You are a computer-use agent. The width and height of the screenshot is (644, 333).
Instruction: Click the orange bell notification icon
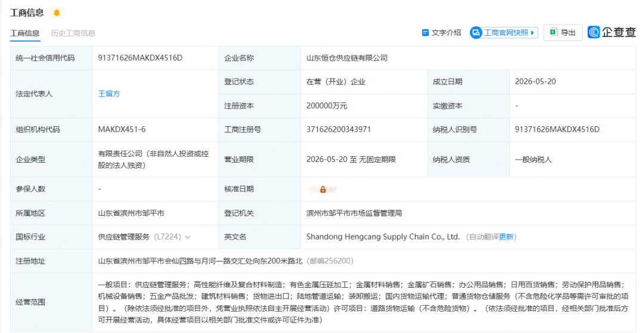(57, 13)
